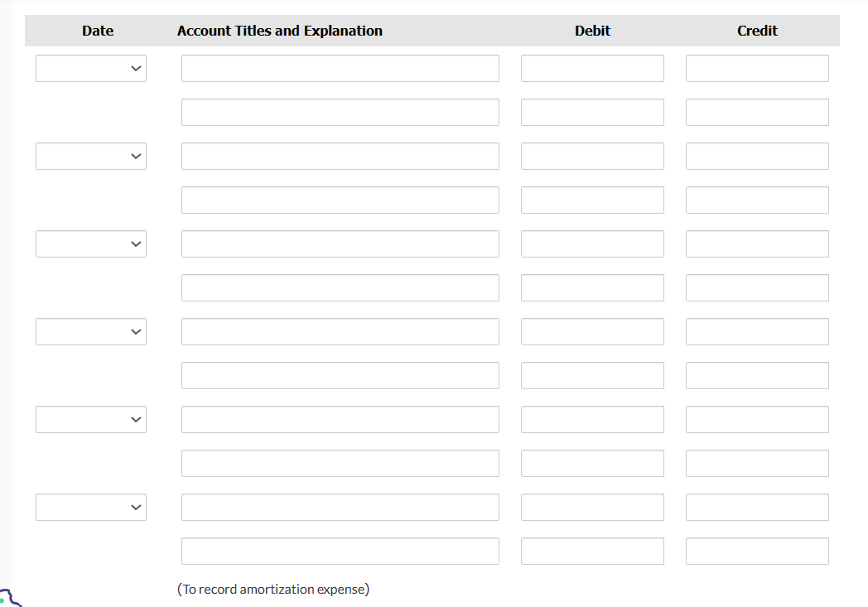Select the Credit field in row 6
This screenshot has height=607, width=868.
click(757, 287)
